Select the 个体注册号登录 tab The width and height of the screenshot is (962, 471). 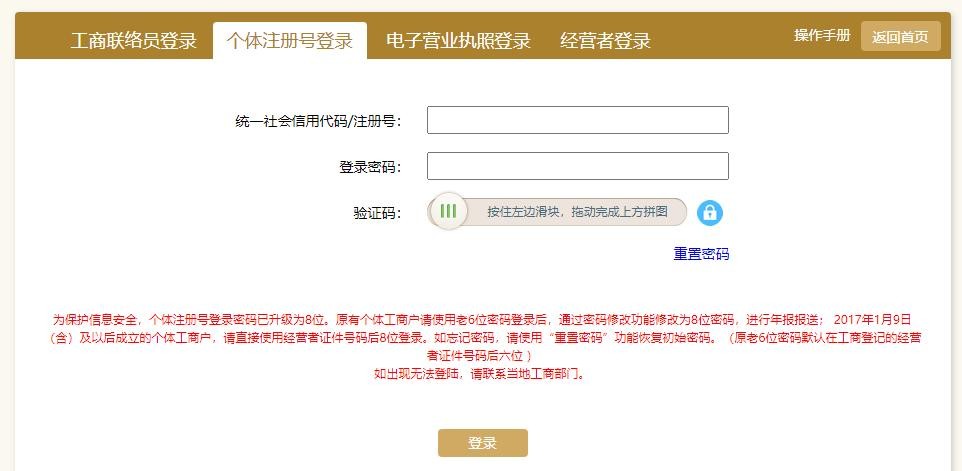point(290,41)
